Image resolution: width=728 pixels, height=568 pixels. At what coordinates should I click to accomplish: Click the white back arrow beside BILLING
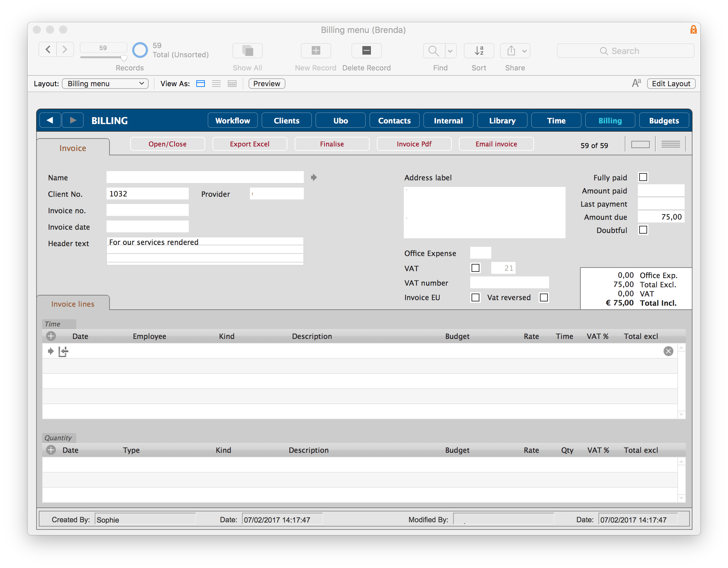coord(50,120)
